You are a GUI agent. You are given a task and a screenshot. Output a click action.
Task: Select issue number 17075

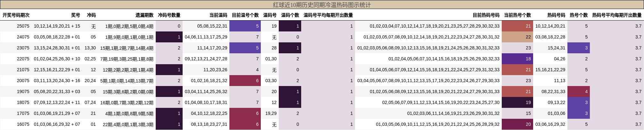coord(23,113)
